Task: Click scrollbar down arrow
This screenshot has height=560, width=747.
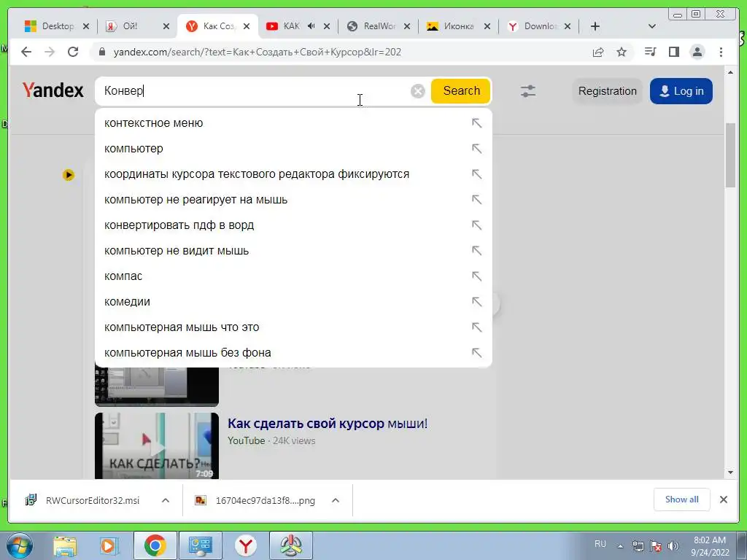Action: click(730, 472)
